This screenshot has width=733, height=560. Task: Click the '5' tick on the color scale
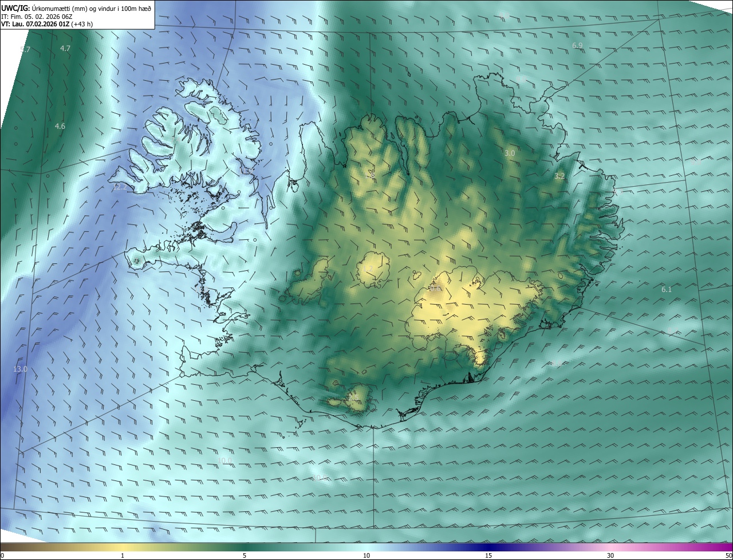click(x=245, y=555)
